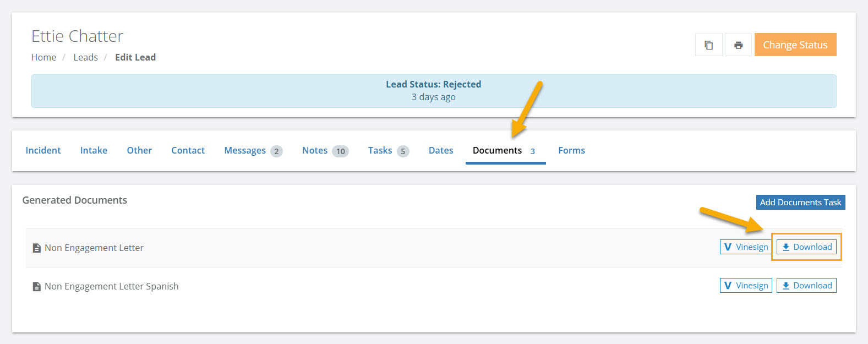Download the Non Engagement Letter
Viewport: 868px width, 344px height.
click(x=806, y=247)
